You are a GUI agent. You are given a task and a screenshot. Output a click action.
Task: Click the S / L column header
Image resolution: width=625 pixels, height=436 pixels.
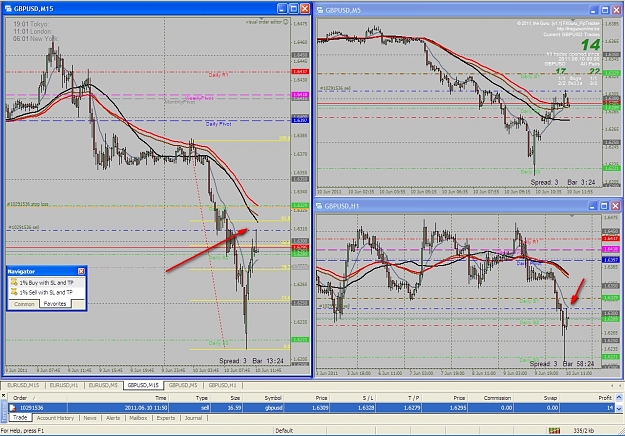coord(353,398)
